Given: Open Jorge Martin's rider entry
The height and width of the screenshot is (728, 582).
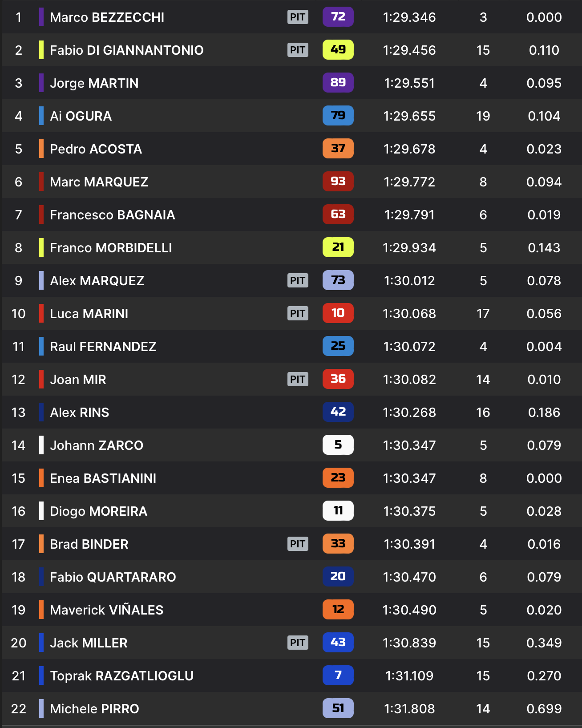Looking at the screenshot, I should tap(94, 83).
